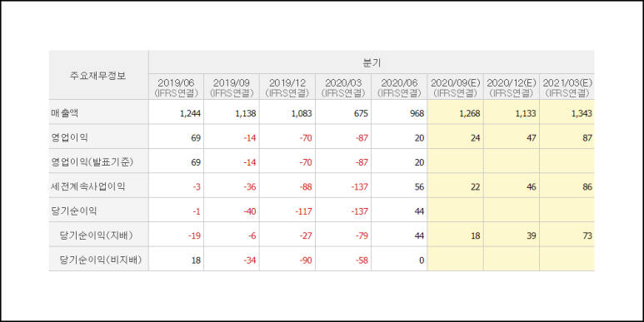This screenshot has height=322, width=644.
Task: Click 세전계속사업이익 estimate 46 for 2020/12(E)
Action: click(532, 187)
